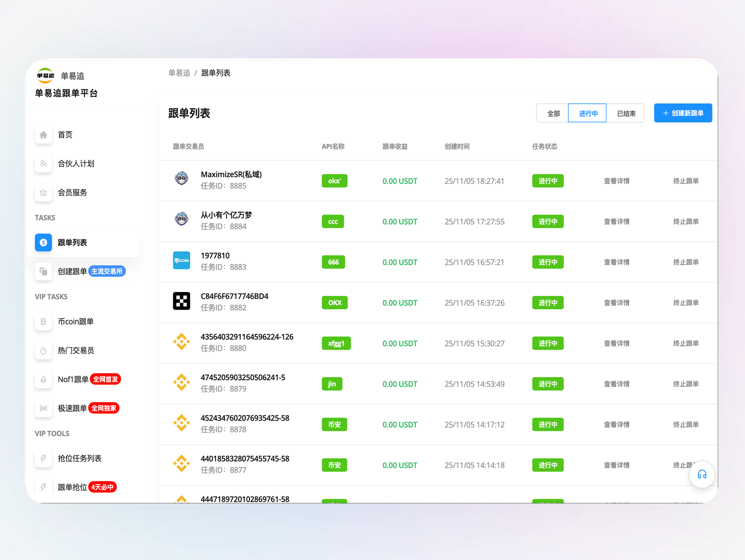745x560 pixels.
Task: Click the 抢位任务列表 lightning icon
Action: tap(43, 458)
